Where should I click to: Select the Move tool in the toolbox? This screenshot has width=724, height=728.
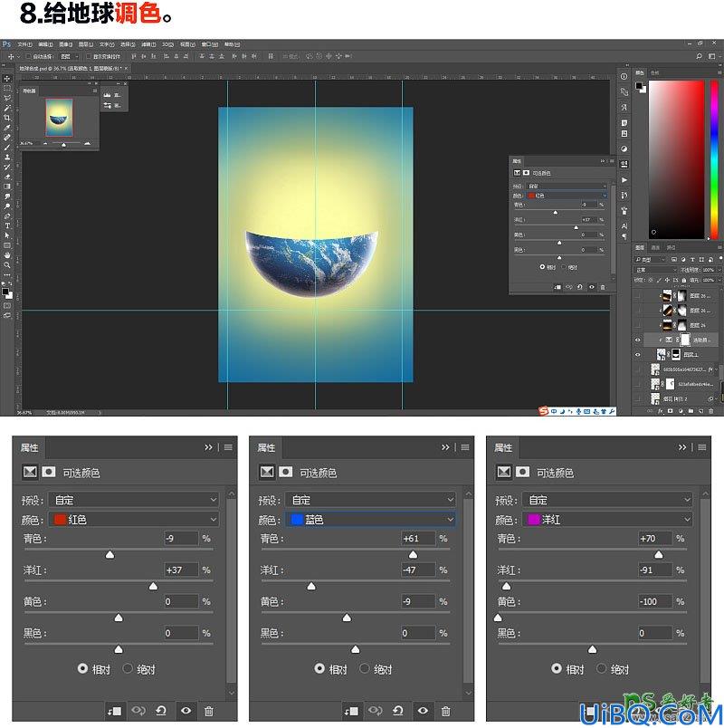point(7,79)
